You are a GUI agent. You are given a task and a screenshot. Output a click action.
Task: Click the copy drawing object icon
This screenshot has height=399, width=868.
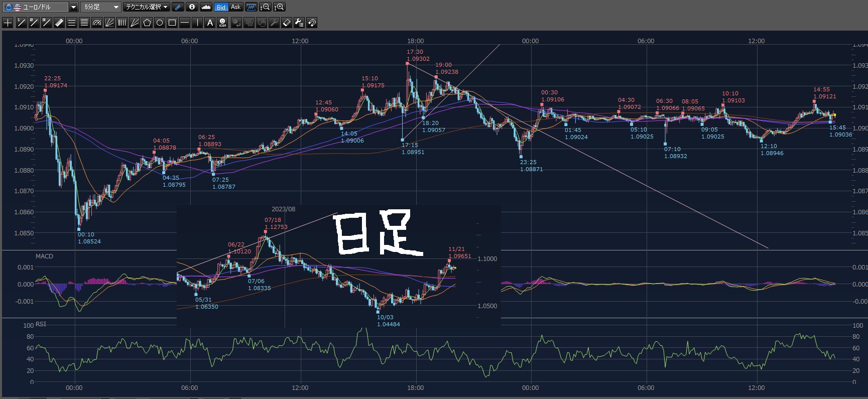pos(249,23)
